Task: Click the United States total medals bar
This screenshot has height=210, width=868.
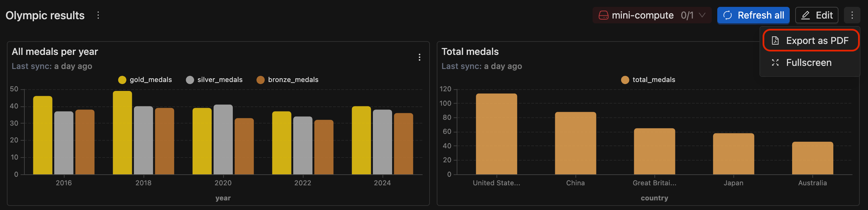Action: click(x=496, y=134)
